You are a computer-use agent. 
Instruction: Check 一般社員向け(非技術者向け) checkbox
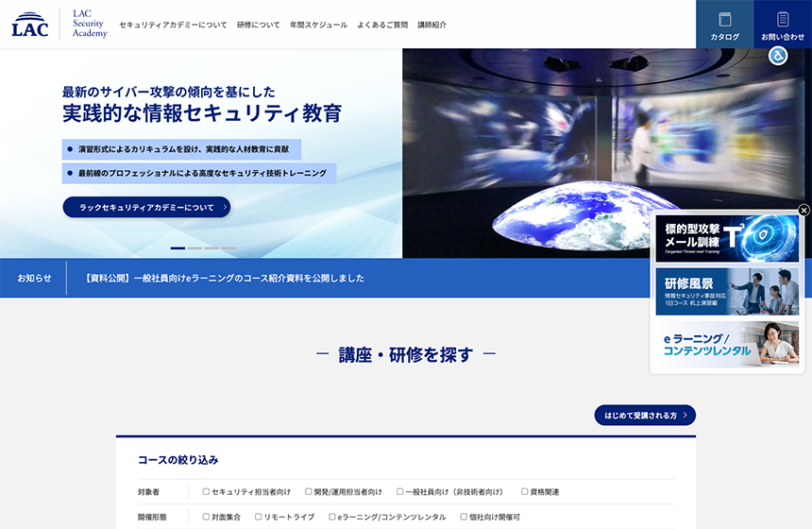click(x=399, y=492)
